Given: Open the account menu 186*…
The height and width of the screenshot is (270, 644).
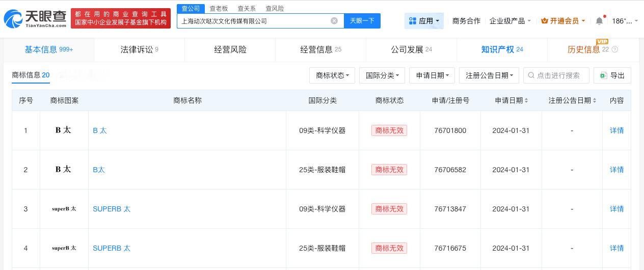Looking at the screenshot, I should click(x=625, y=21).
